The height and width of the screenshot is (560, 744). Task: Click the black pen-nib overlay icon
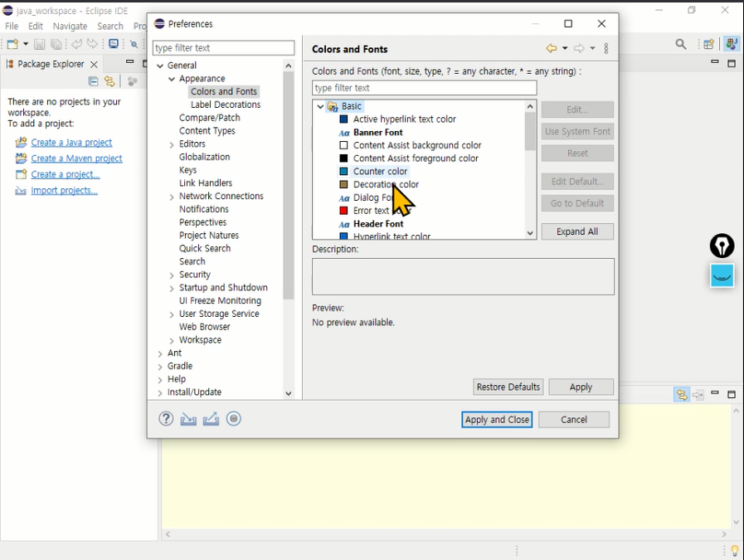[x=722, y=246]
